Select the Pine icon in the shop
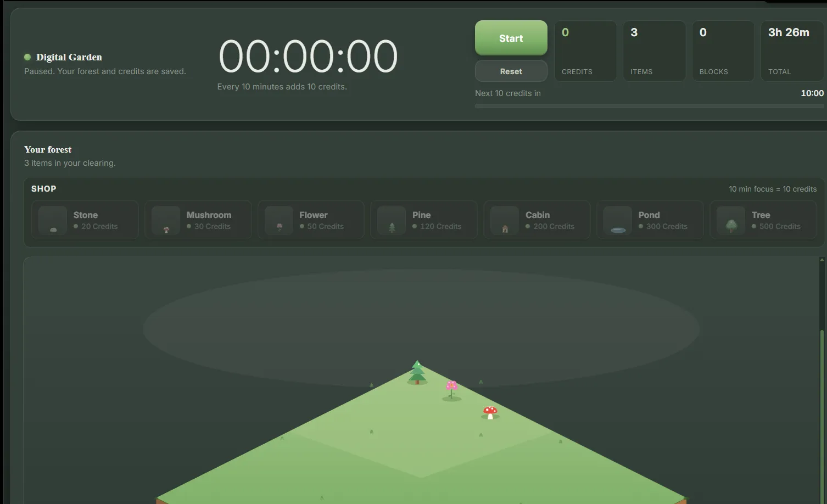This screenshot has width=827, height=504. [x=392, y=220]
